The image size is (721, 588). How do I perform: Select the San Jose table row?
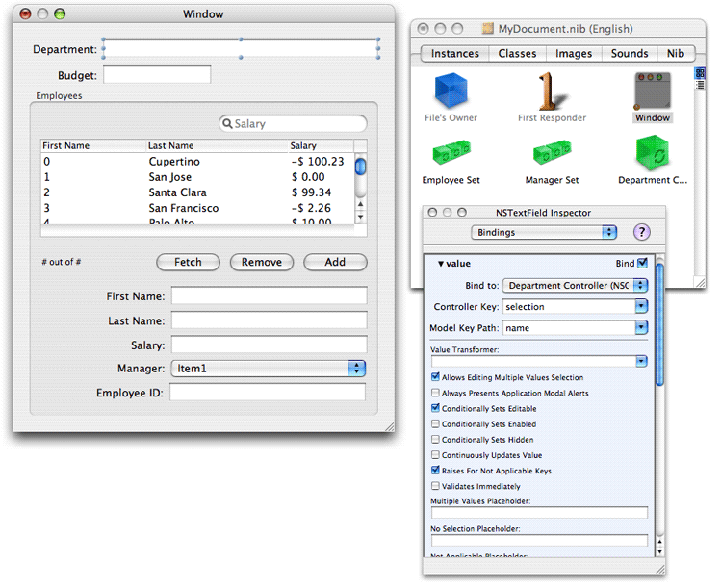[x=197, y=177]
